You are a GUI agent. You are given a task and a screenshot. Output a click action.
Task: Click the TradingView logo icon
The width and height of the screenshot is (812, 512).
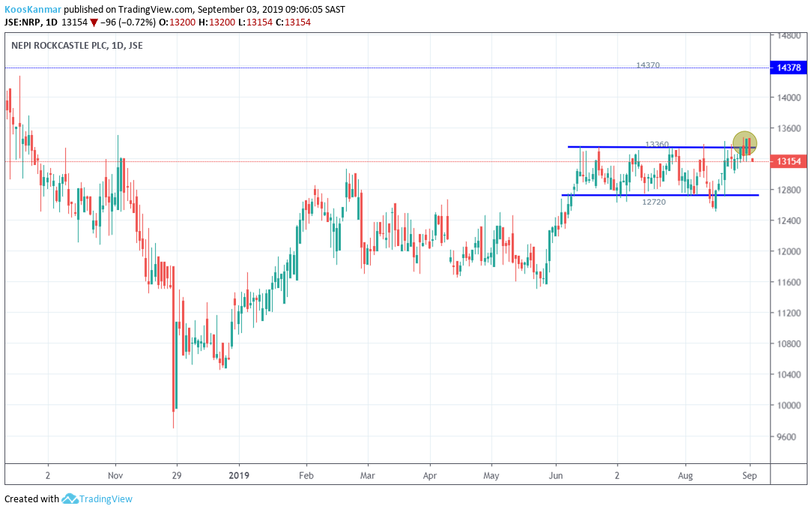(x=70, y=499)
